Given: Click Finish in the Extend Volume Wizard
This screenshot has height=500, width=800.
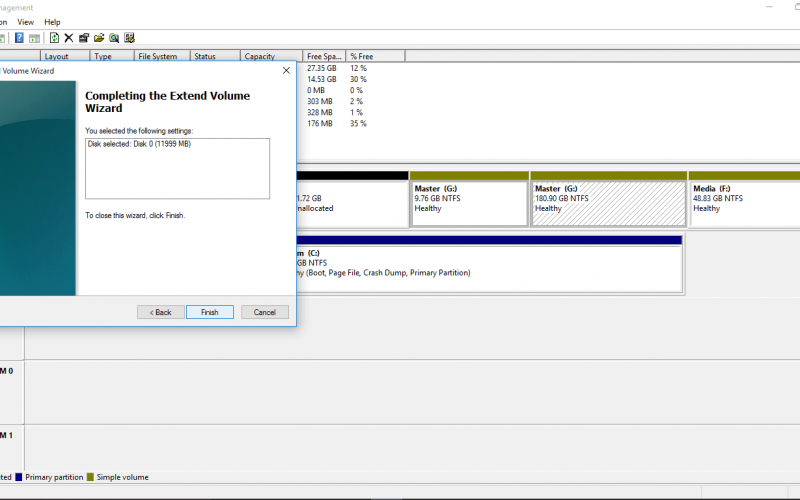Looking at the screenshot, I should (210, 312).
